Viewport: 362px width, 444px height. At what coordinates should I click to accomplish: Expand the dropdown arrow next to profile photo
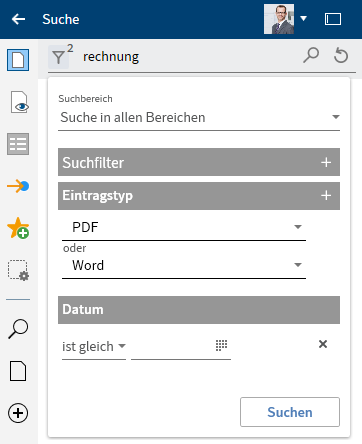pos(303,18)
